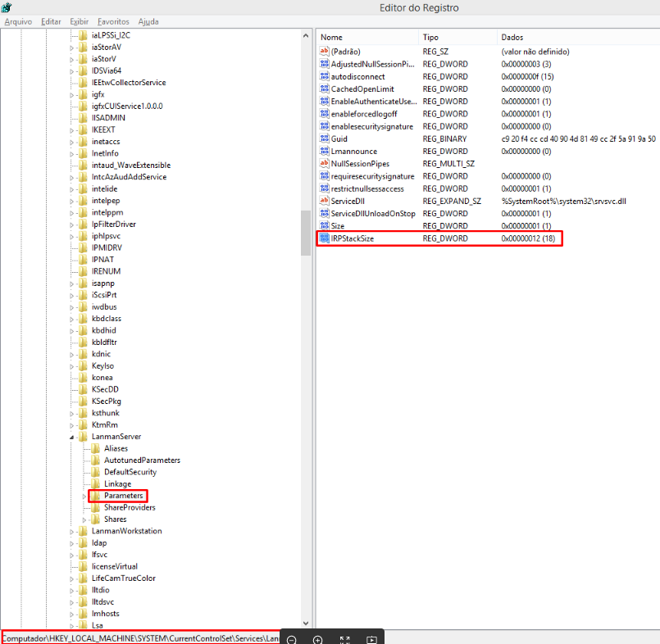Screen dimensions: 660x644
Task: Select the ServiceDll string icon
Action: (x=324, y=201)
